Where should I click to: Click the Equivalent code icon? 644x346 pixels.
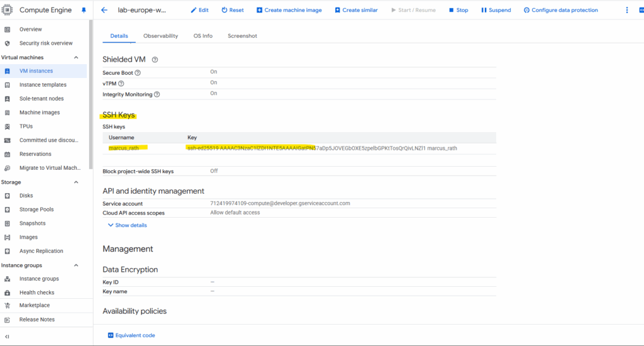111,335
